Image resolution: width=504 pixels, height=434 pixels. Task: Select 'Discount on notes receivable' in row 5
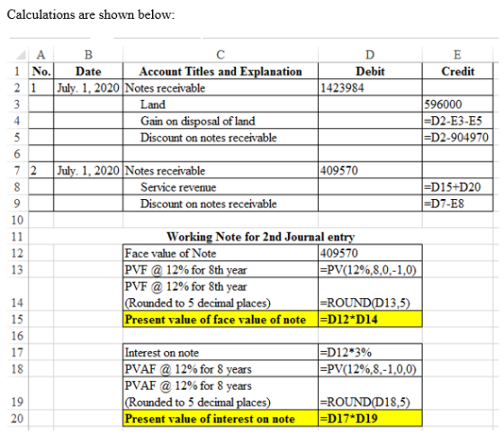220,137
